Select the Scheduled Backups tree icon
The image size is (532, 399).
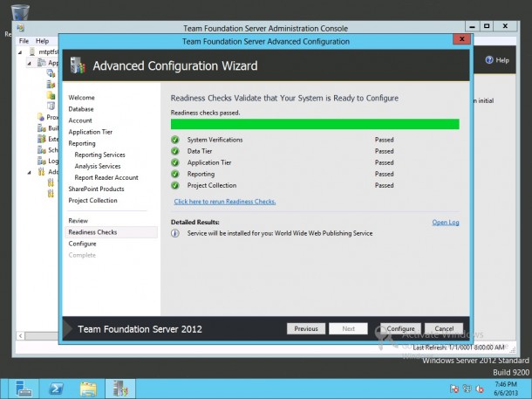41,150
